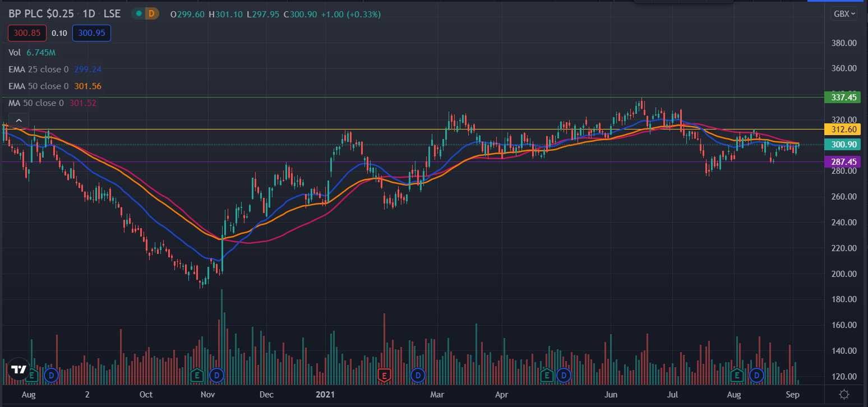Click the 299.24 EMA 25 value
868x407 pixels.
pos(87,70)
